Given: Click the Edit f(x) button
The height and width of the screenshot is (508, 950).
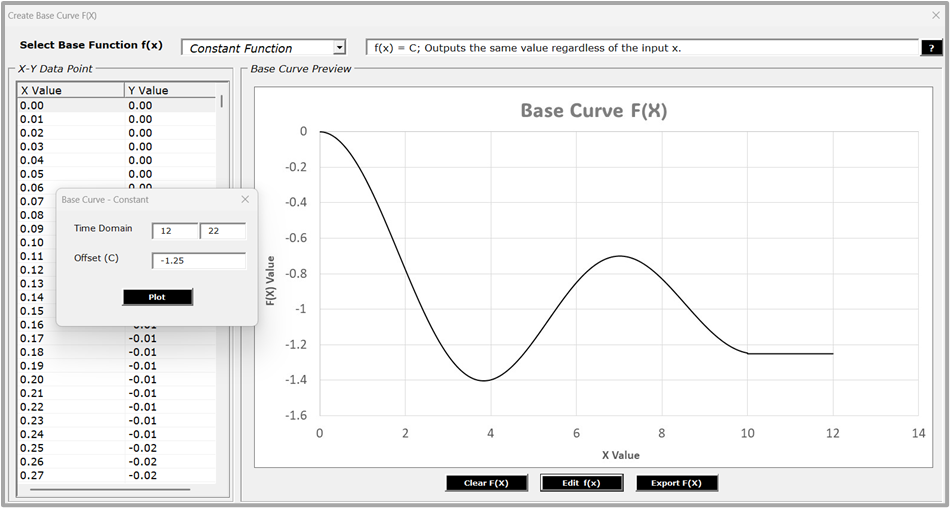Looking at the screenshot, I should click(581, 483).
